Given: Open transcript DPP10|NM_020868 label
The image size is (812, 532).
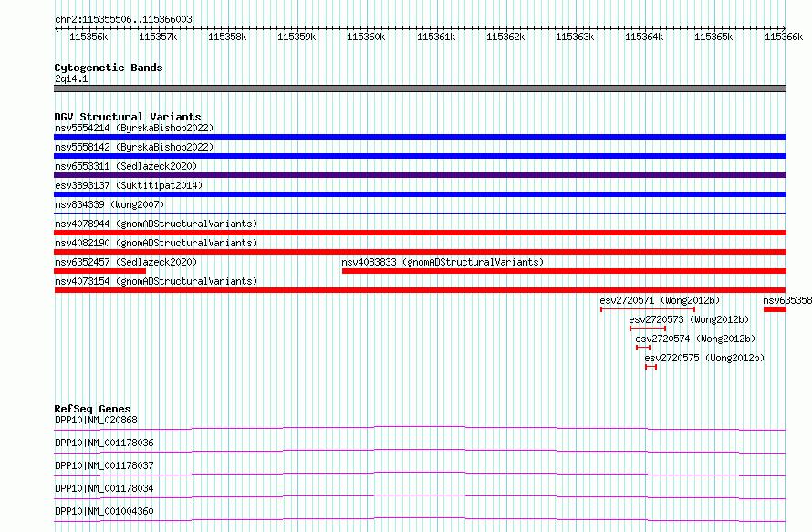Looking at the screenshot, I should click(97, 420).
